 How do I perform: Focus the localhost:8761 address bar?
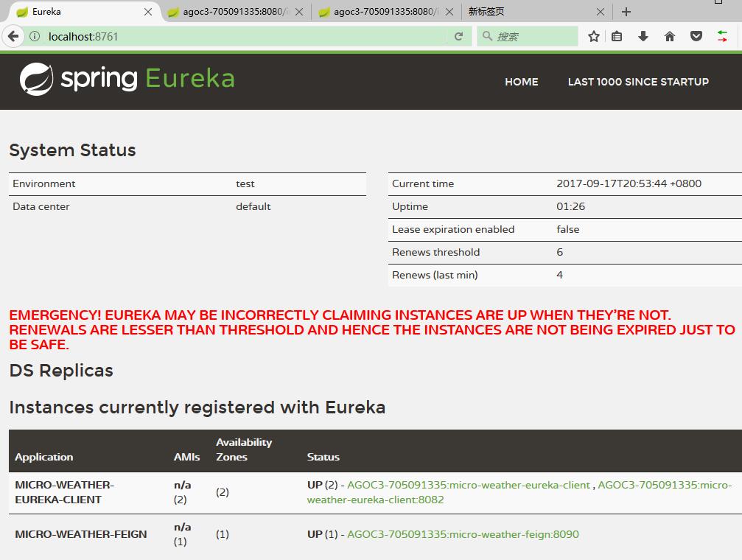click(243, 36)
